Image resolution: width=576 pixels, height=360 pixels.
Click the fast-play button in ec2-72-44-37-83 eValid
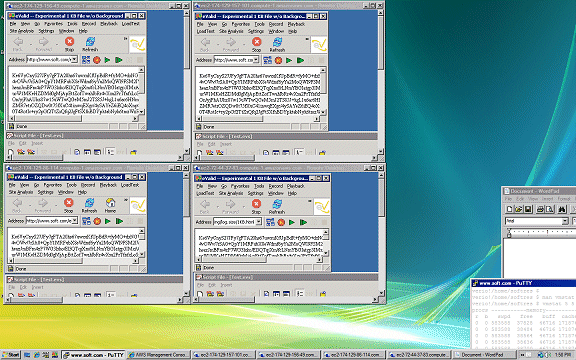tap(303, 222)
